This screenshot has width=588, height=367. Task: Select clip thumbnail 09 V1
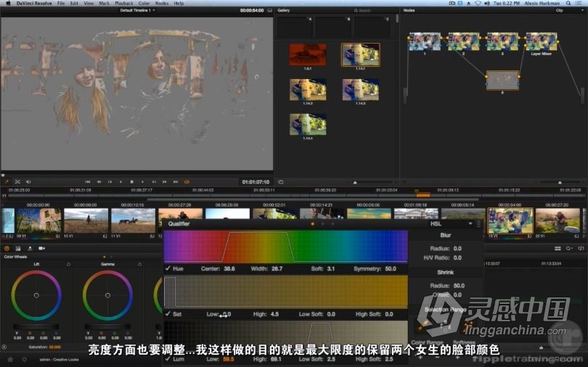click(38, 221)
